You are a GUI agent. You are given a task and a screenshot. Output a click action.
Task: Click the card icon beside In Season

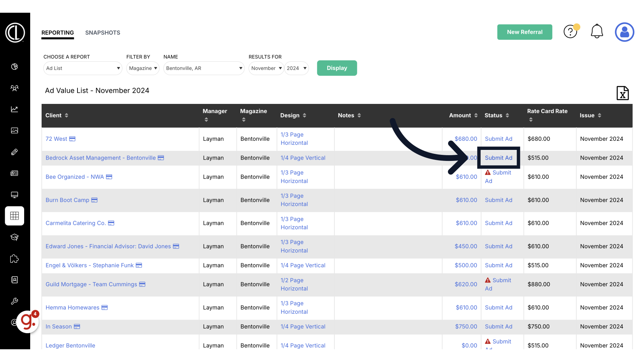[x=77, y=326]
